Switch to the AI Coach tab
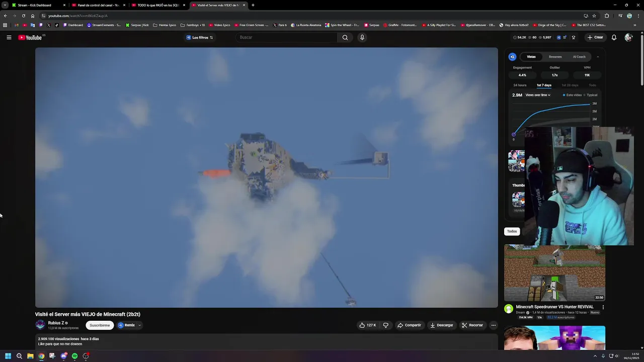This screenshot has width=644, height=362. (579, 57)
